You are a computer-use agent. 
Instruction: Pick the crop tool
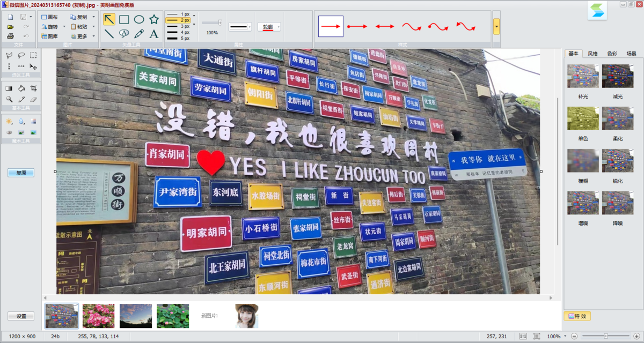coord(33,88)
